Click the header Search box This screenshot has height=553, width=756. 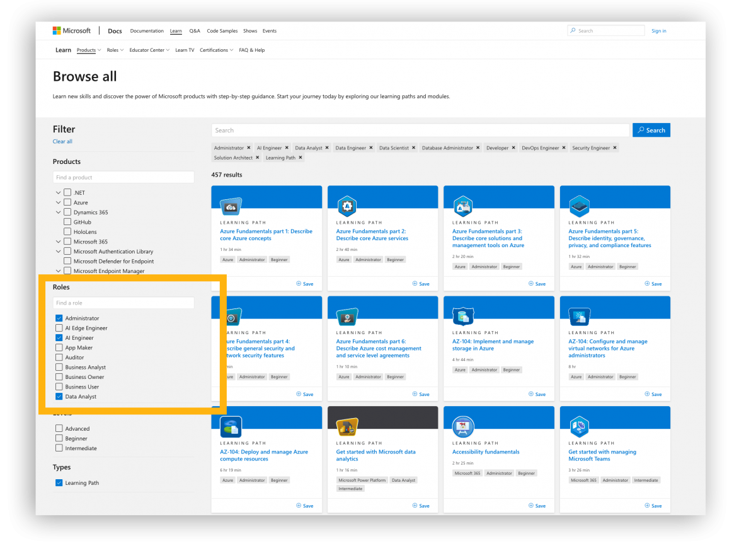(606, 30)
